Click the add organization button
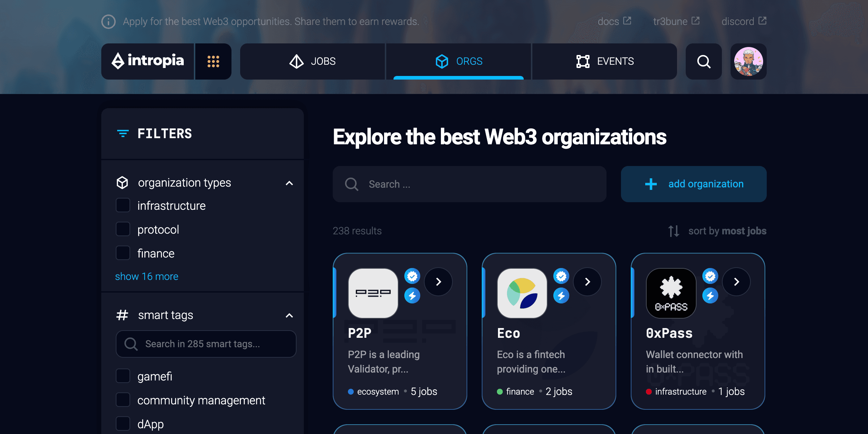Image resolution: width=868 pixels, height=434 pixels. (694, 184)
